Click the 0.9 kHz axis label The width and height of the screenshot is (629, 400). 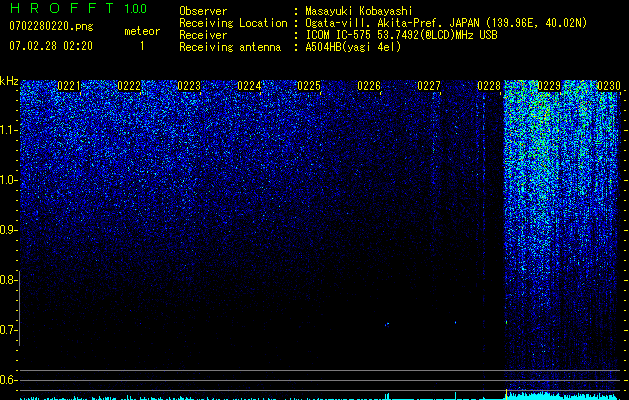8,230
